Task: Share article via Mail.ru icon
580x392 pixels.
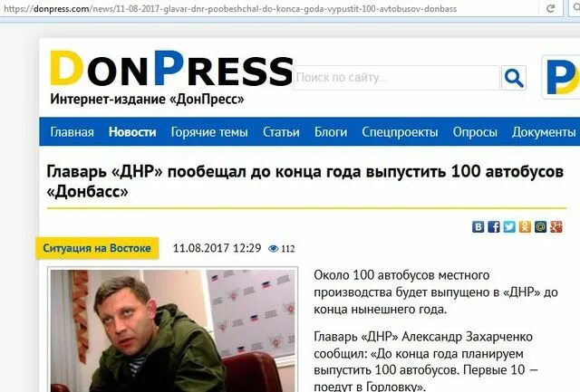Action: pos(540,226)
